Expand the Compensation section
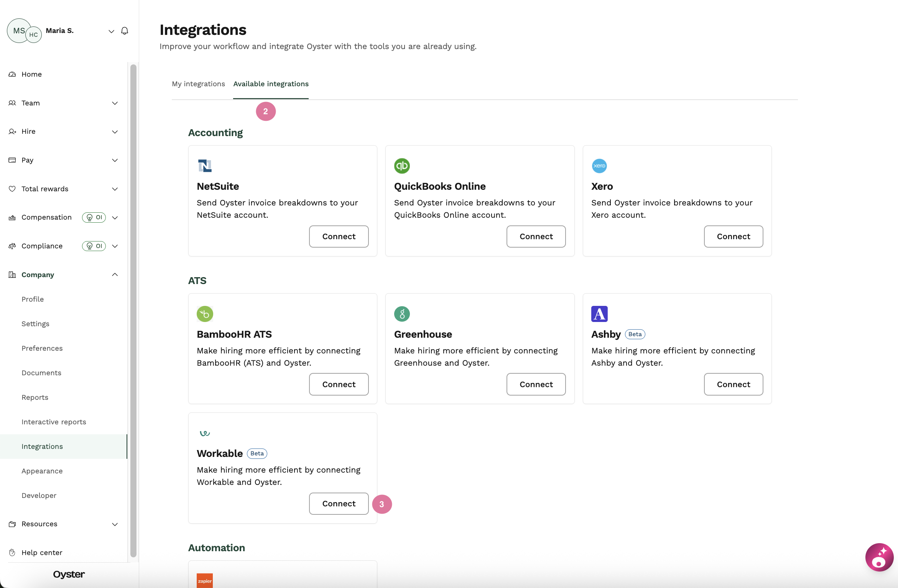Image resolution: width=898 pixels, height=588 pixels. coord(115,218)
